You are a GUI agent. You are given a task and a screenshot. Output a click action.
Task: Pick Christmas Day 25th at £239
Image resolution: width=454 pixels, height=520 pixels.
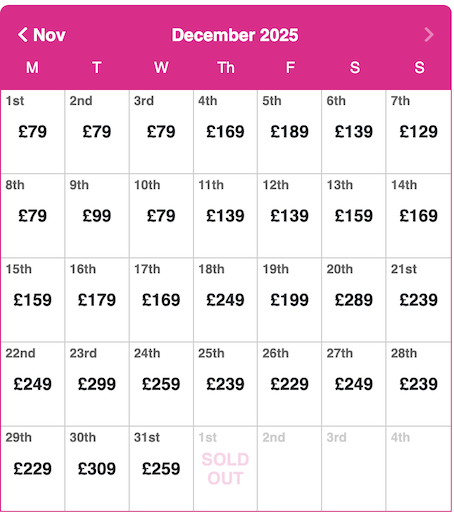click(x=225, y=384)
